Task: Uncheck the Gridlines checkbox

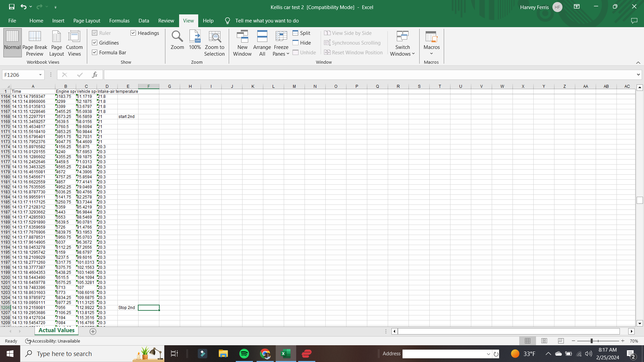Action: (95, 43)
